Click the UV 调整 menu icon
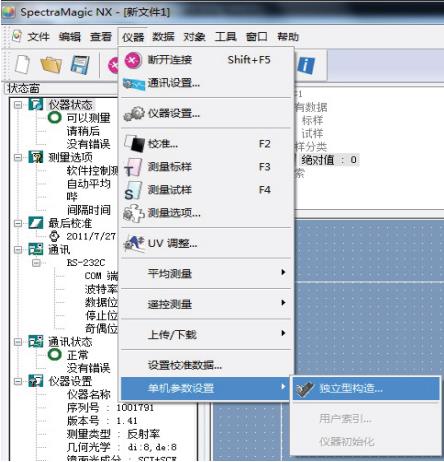 [x=134, y=244]
